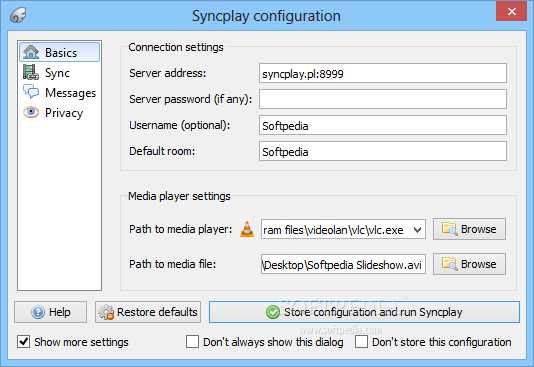The image size is (534, 367).
Task: Expand the media player path dropdown
Action: pos(418,230)
